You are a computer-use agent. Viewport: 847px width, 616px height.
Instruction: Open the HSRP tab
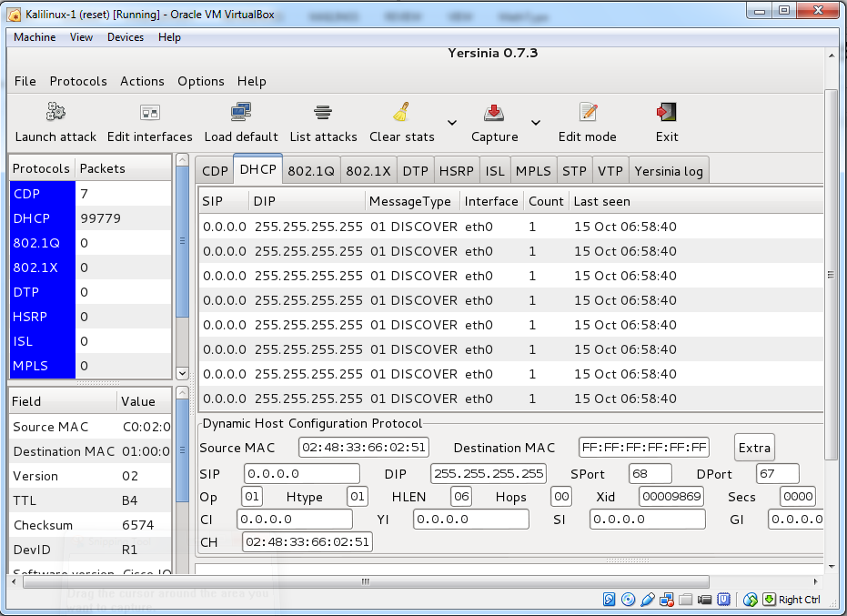pyautogui.click(x=457, y=171)
